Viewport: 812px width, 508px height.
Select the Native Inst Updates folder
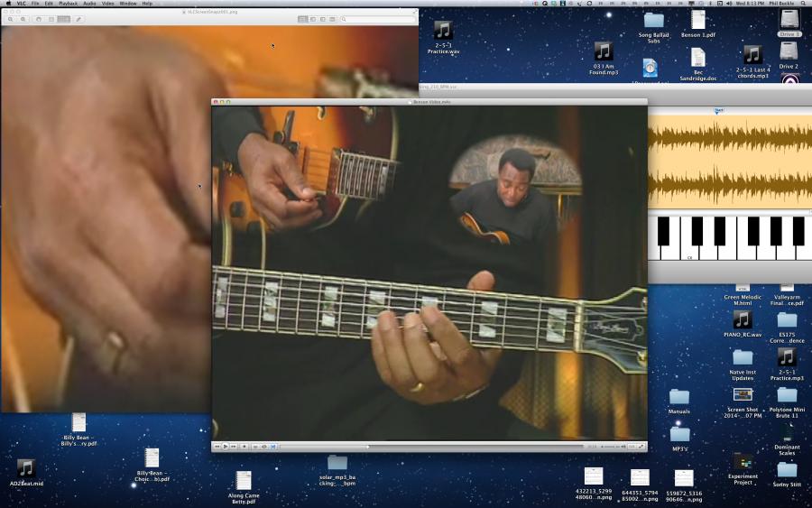[743, 365]
